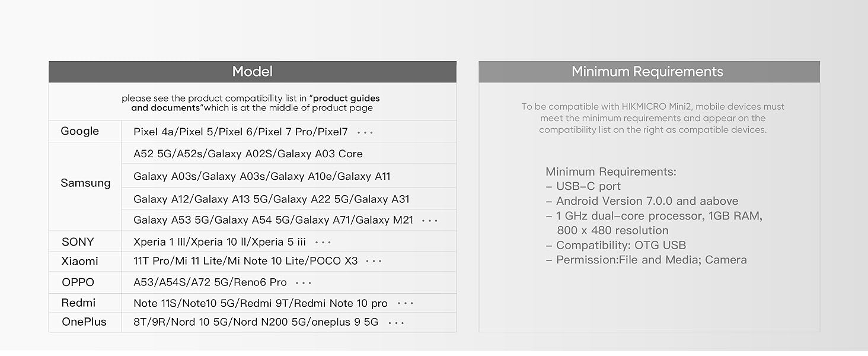The height and width of the screenshot is (356, 868).
Task: Expand the ellipsis after Redmi Note 10 pro
Action: tap(406, 304)
